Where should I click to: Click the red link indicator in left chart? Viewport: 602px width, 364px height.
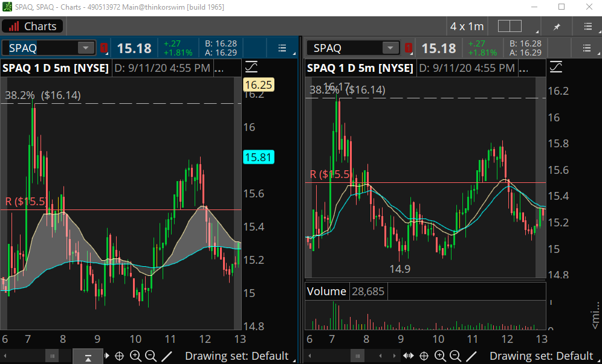104,48
